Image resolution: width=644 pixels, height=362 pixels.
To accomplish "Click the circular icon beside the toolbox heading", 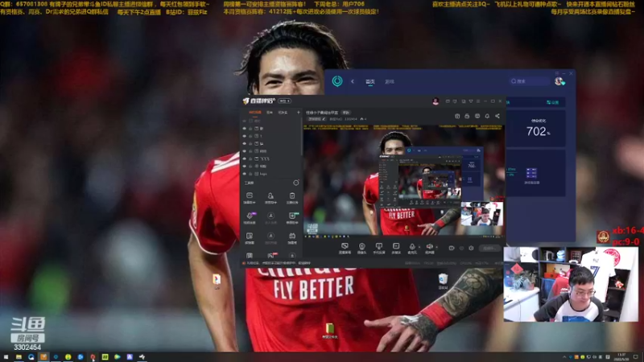I will [295, 183].
